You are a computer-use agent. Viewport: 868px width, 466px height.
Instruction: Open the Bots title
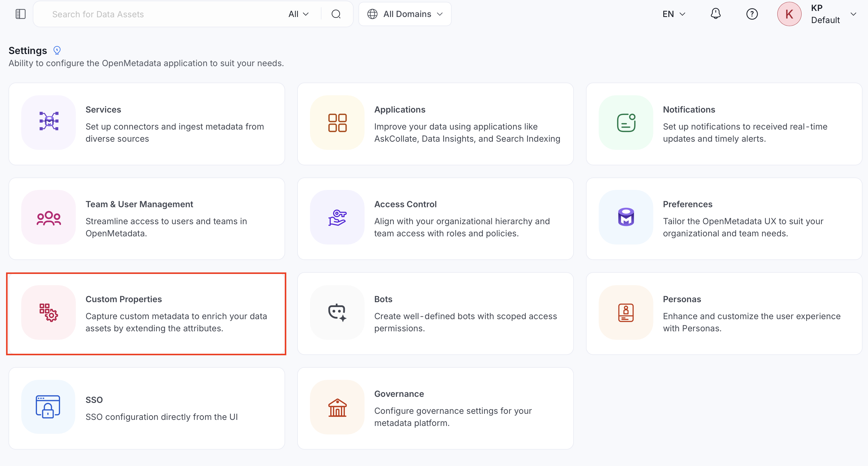tap(383, 299)
